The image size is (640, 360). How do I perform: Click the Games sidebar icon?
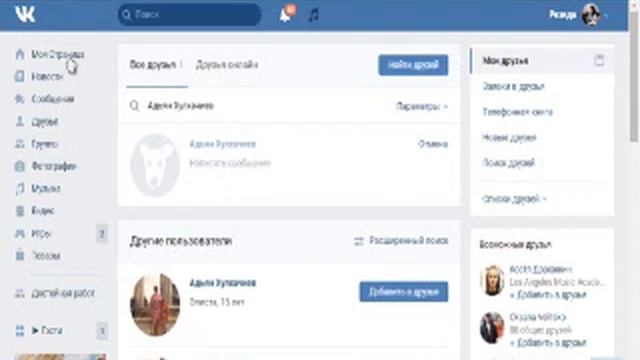click(20, 234)
